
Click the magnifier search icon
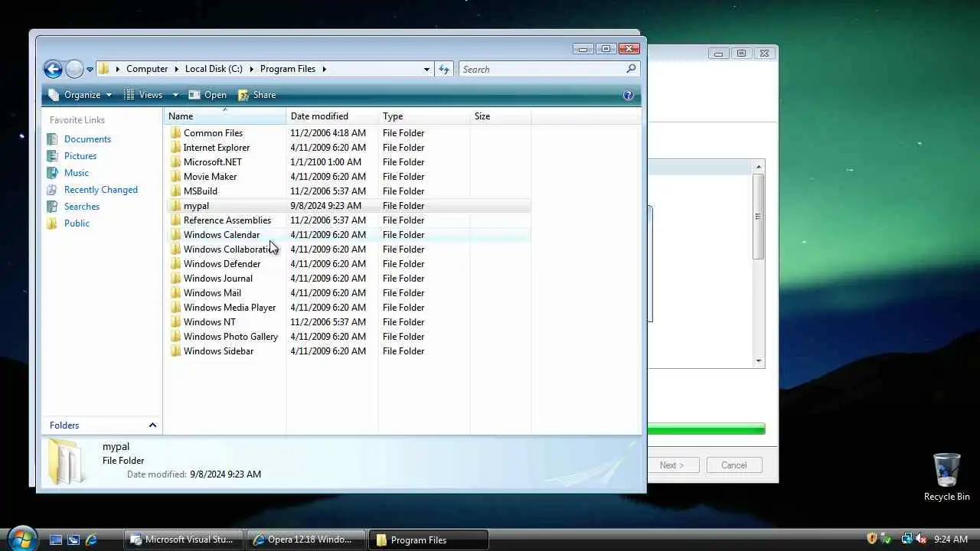631,69
